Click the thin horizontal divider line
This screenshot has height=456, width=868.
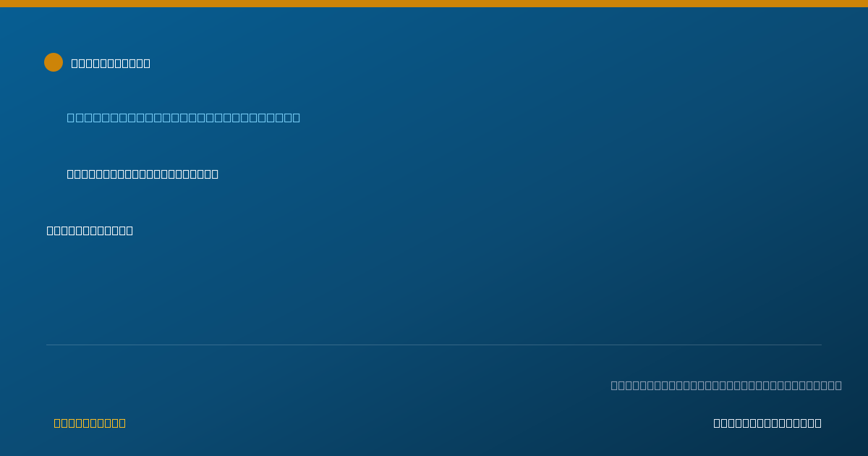point(434,345)
